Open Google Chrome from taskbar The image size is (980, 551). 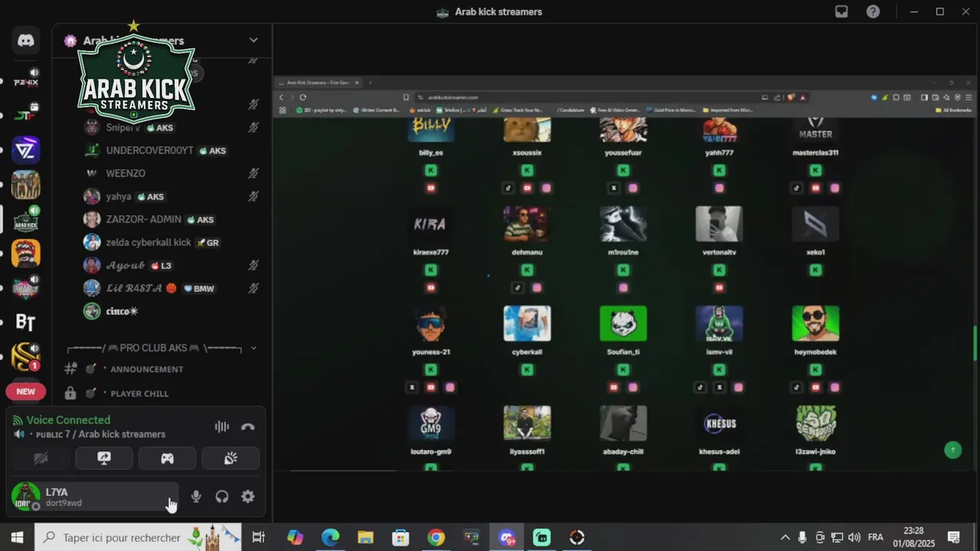click(436, 537)
